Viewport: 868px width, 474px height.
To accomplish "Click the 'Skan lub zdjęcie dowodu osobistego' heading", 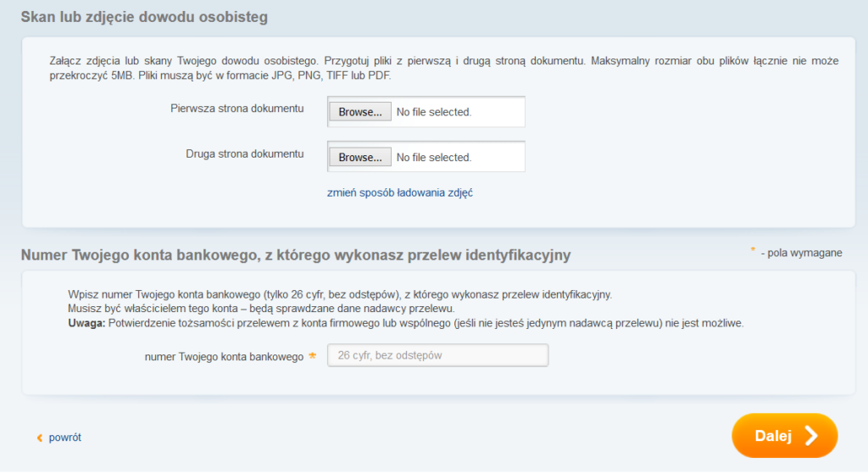I will 144,17.
